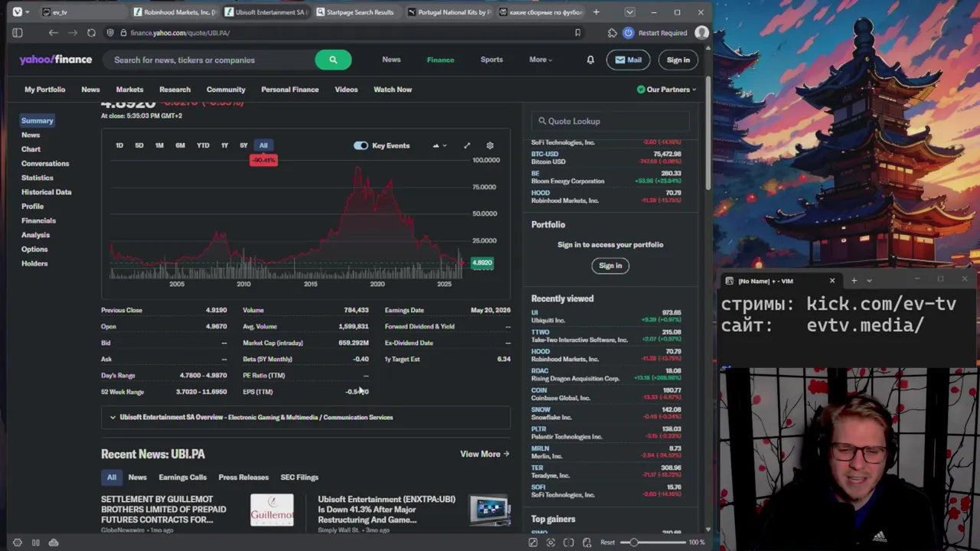
Task: Open Statistics in left sidebar
Action: (x=38, y=178)
